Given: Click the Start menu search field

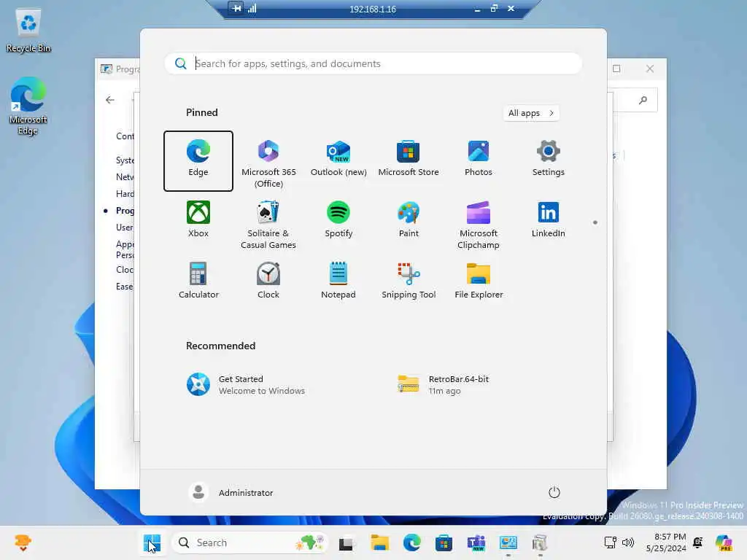Looking at the screenshot, I should (x=373, y=63).
